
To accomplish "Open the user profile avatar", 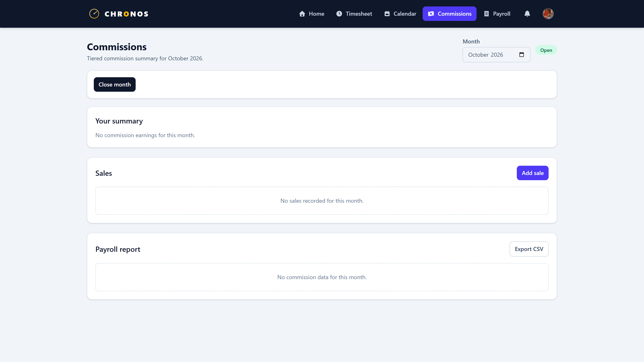I will coord(548,14).
